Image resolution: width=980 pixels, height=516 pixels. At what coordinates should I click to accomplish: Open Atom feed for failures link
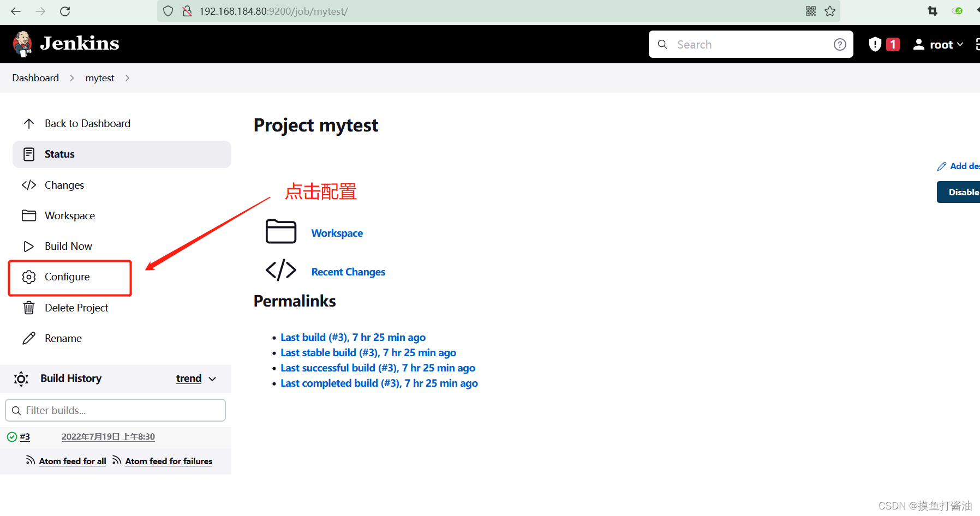[x=169, y=461]
